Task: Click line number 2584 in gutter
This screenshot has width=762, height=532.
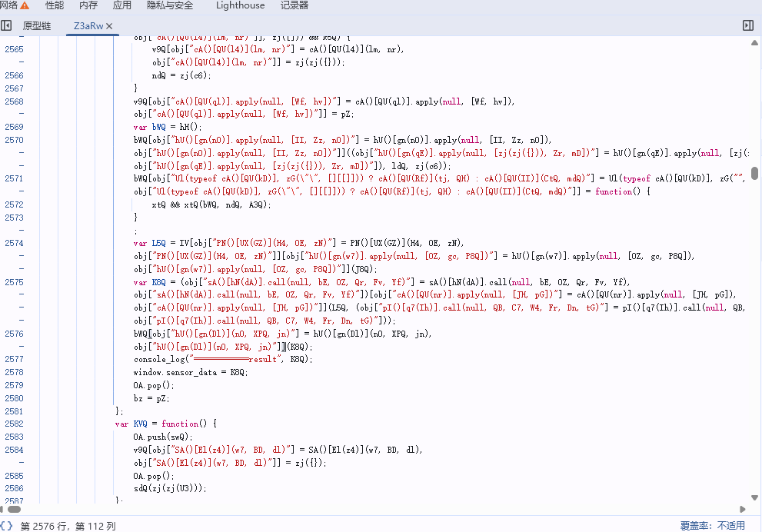Action: coord(14,450)
